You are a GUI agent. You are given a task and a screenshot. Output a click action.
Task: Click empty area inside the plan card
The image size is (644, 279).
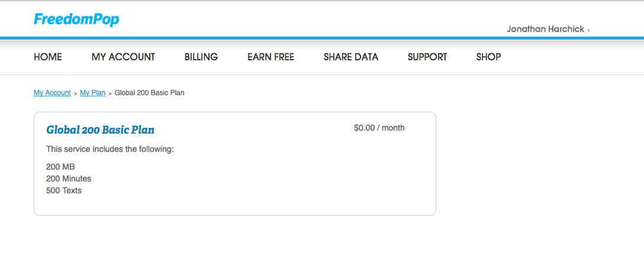pyautogui.click(x=288, y=180)
